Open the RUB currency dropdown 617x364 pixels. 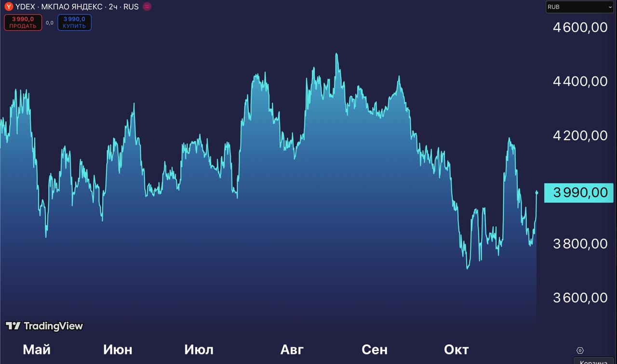tap(579, 7)
